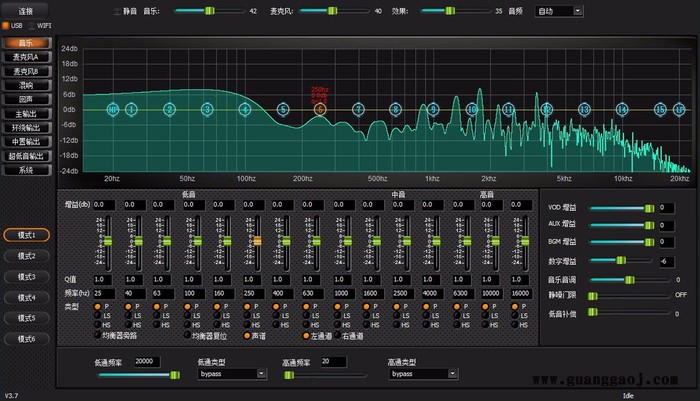Screen dimensions: 700x401
Task: Select EQ band node 8 on the graph
Action: pyautogui.click(x=396, y=109)
